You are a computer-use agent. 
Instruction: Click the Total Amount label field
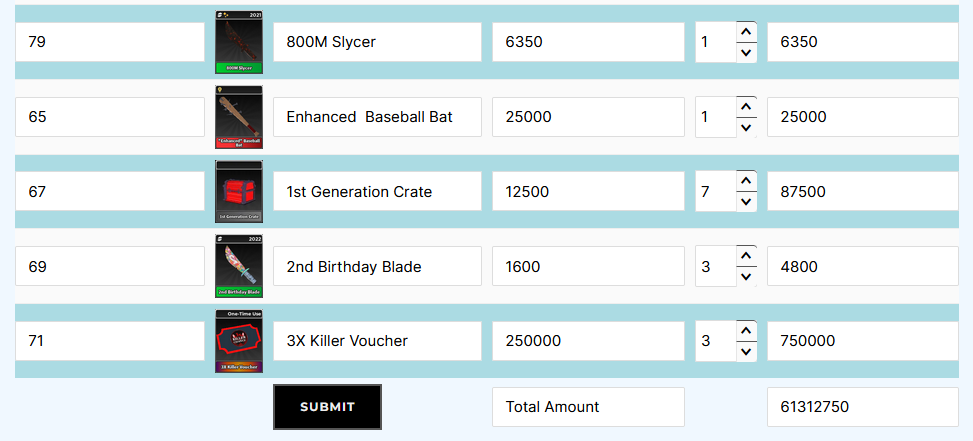[588, 407]
